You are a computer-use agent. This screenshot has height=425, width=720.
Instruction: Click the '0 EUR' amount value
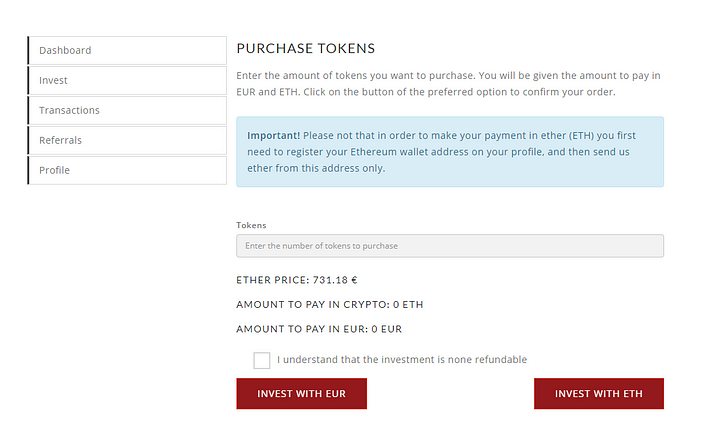pos(387,329)
